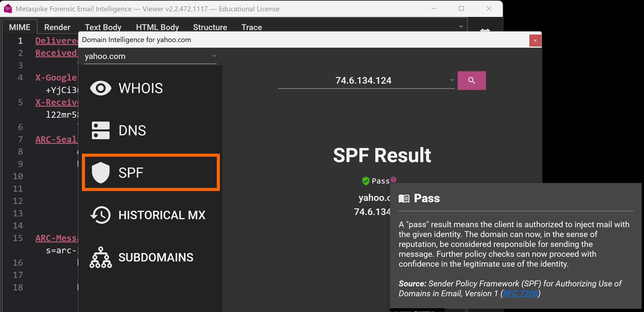Click the WHOIS eye icon
644x312 pixels.
[x=101, y=88]
